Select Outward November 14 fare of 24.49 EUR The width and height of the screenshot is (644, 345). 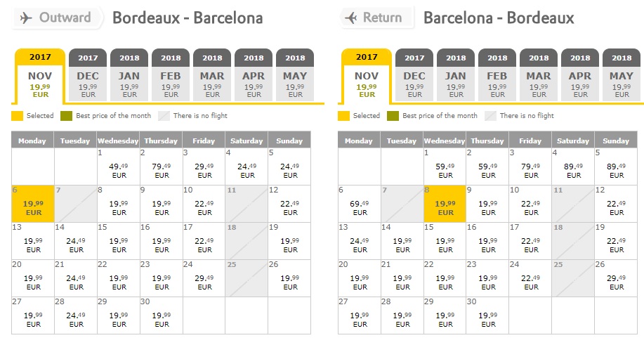coord(76,241)
